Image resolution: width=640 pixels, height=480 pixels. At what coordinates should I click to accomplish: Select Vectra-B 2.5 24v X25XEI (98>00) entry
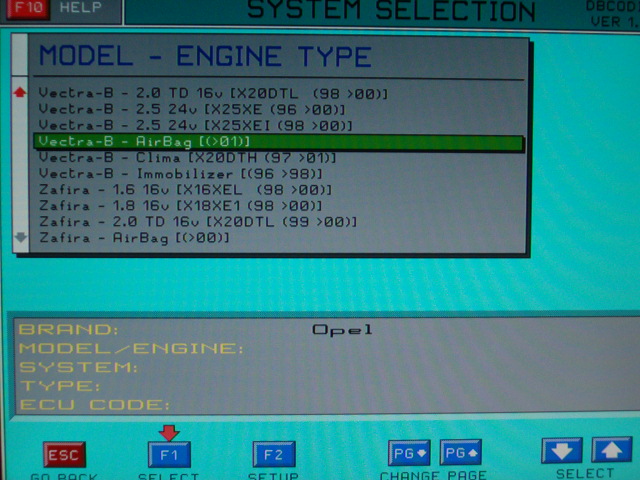(195, 125)
